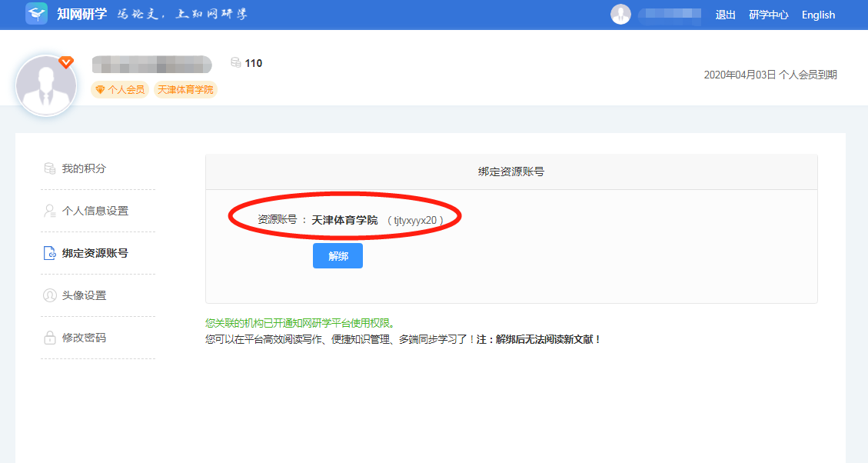Image resolution: width=868 pixels, height=463 pixels.
Task: Click the 修改密码 lock icon
Action: tap(50, 338)
